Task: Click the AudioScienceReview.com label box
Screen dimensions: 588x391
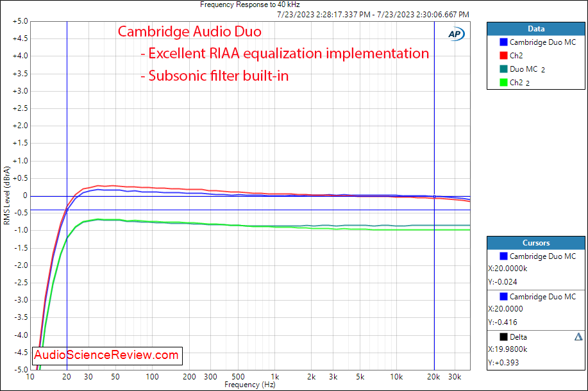Action: [108, 356]
